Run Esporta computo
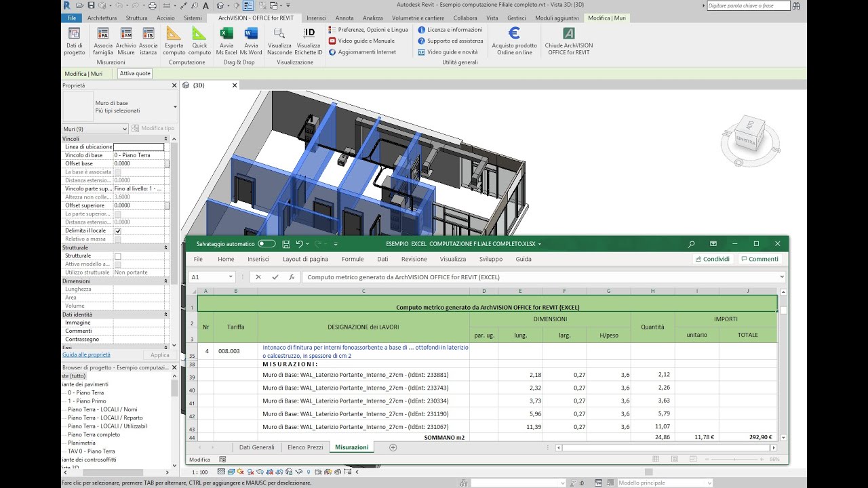The image size is (868, 488). [174, 41]
